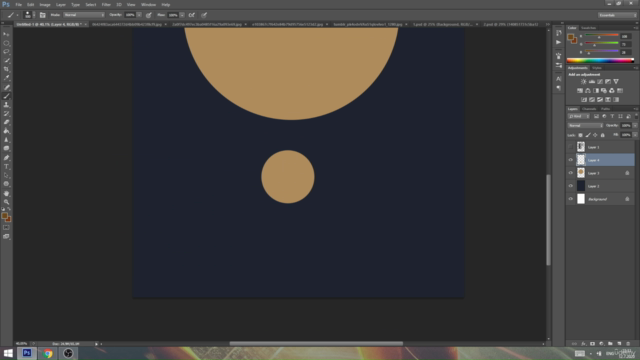This screenshot has height=360, width=640.
Task: Select the Paint Bucket tool
Action: pos(7,131)
